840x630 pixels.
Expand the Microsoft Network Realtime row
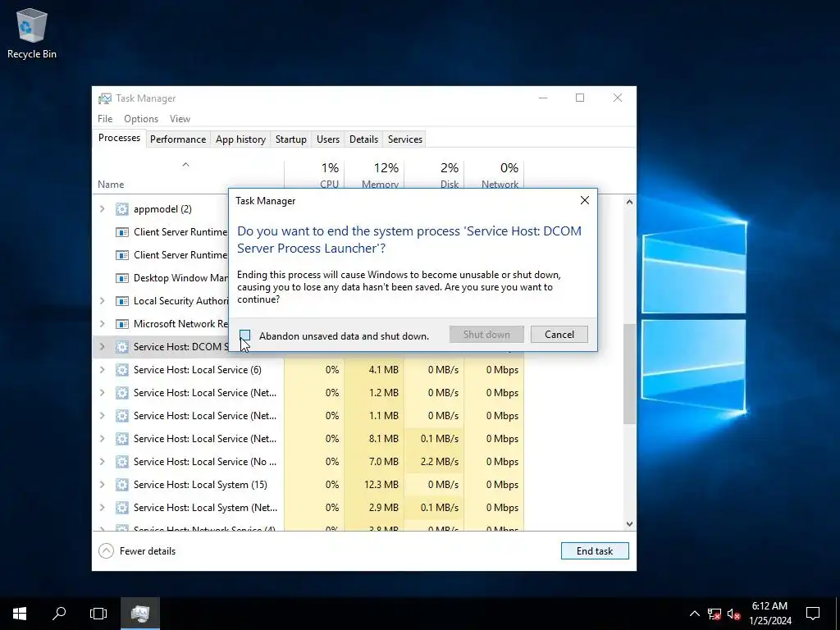pyautogui.click(x=103, y=323)
